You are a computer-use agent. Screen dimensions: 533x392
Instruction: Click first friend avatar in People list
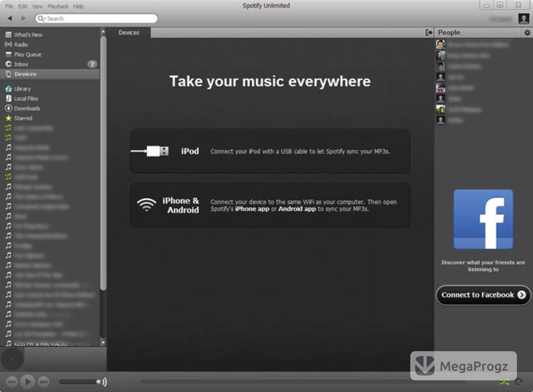pyautogui.click(x=441, y=44)
